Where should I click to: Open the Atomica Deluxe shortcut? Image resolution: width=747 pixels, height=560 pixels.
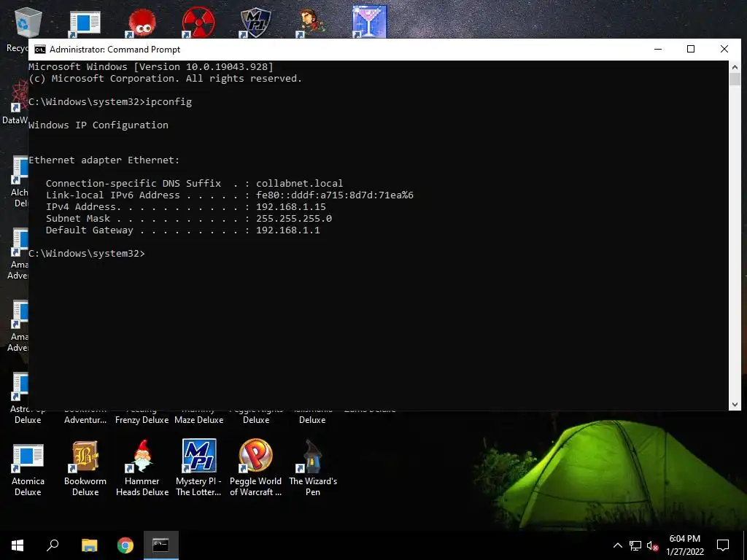28,470
